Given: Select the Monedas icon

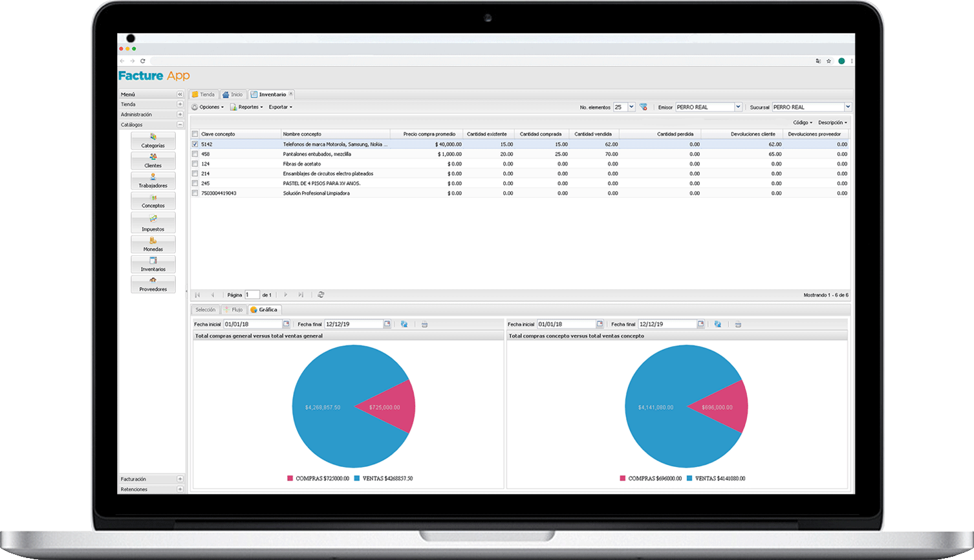Looking at the screenshot, I should (153, 244).
